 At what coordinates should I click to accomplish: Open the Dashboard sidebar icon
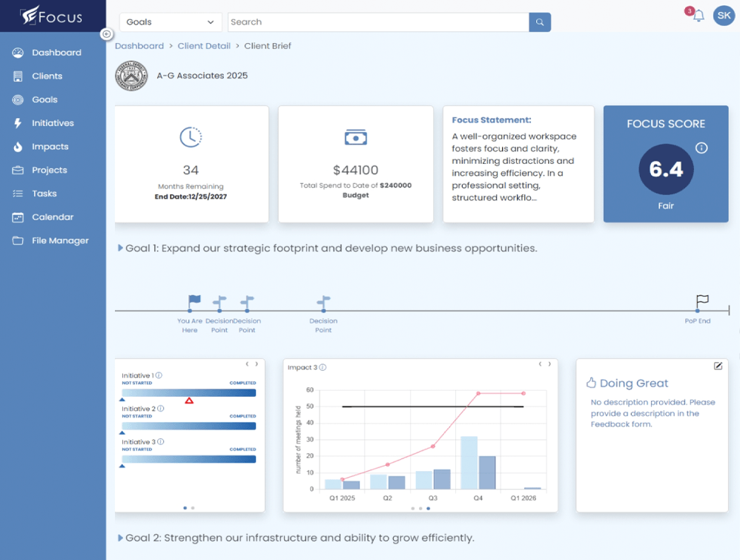click(17, 52)
